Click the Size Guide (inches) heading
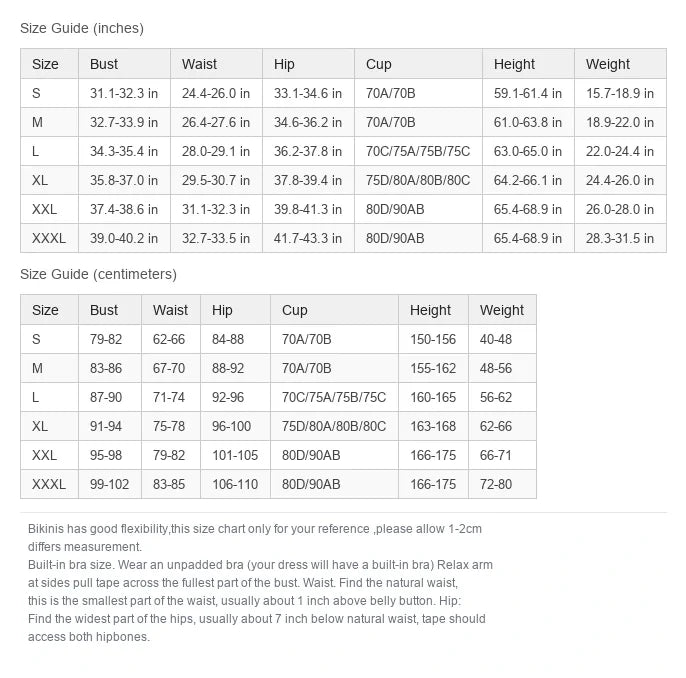Image resolution: width=686 pixels, height=678 pixels. pos(82,28)
